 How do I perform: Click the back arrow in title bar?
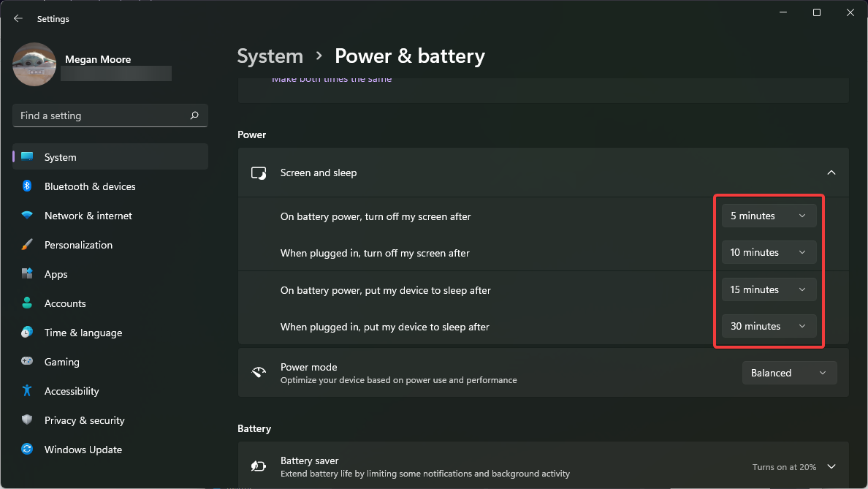click(x=18, y=19)
